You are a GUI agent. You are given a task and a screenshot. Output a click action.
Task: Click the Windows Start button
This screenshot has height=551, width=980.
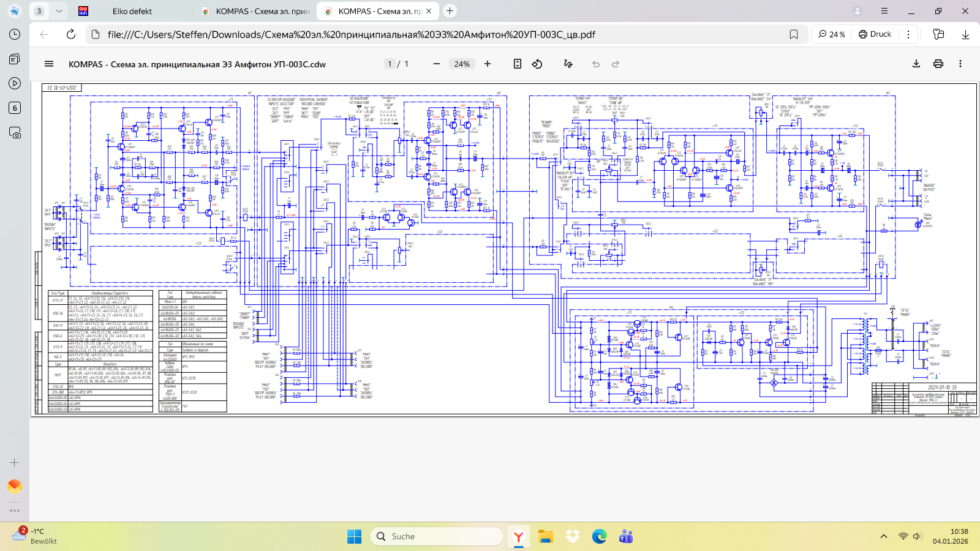pos(354,536)
